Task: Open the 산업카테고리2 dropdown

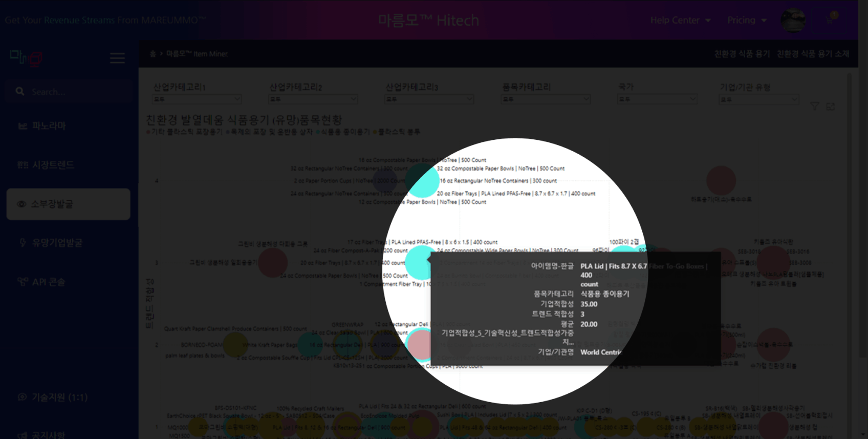Action: [x=313, y=99]
